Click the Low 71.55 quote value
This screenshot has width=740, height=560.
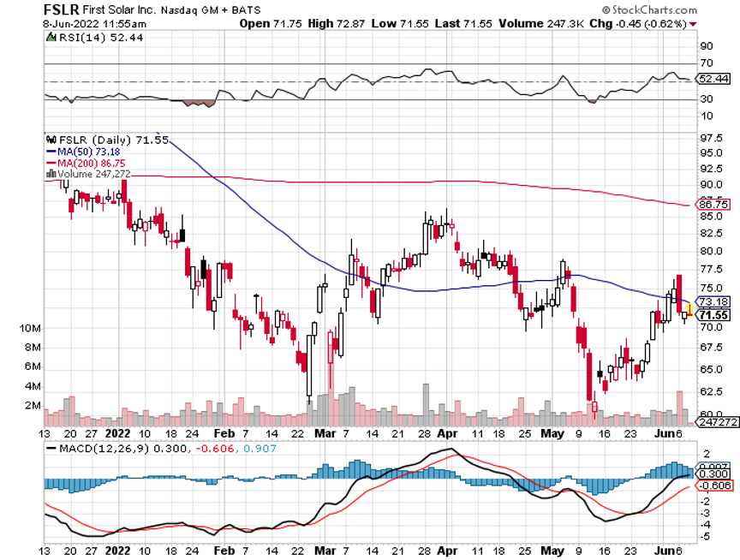400,24
